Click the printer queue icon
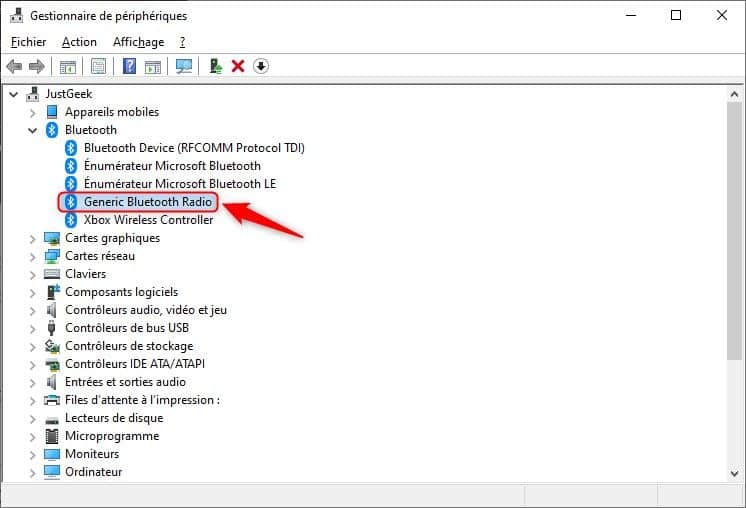This screenshot has height=508, width=746. click(52, 400)
